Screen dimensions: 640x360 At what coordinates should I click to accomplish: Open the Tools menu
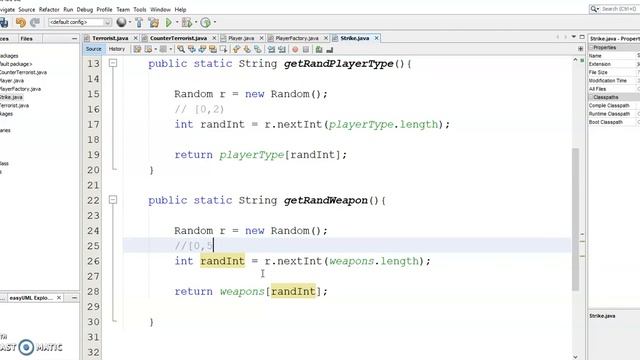[x=140, y=9]
